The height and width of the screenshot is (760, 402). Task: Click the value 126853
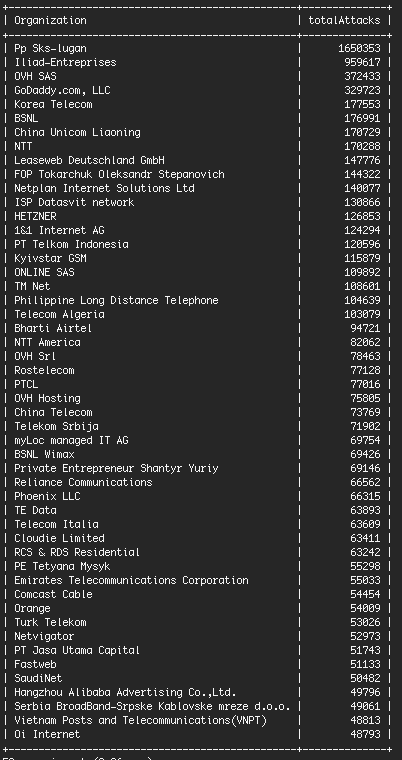[362, 217]
